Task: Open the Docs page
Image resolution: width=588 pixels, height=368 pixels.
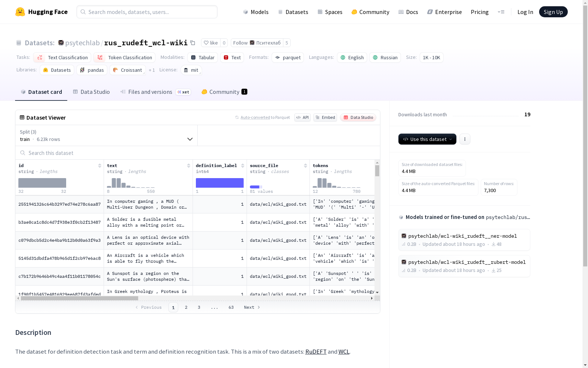Action: pyautogui.click(x=408, y=12)
